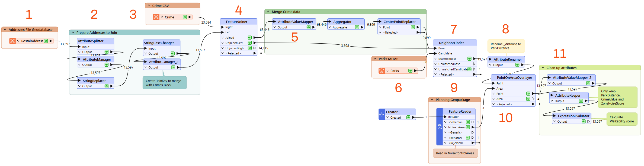Toggle the FeatureReader Noise...Areas eye icon
This screenshot has width=644, height=166.
pos(468,127)
